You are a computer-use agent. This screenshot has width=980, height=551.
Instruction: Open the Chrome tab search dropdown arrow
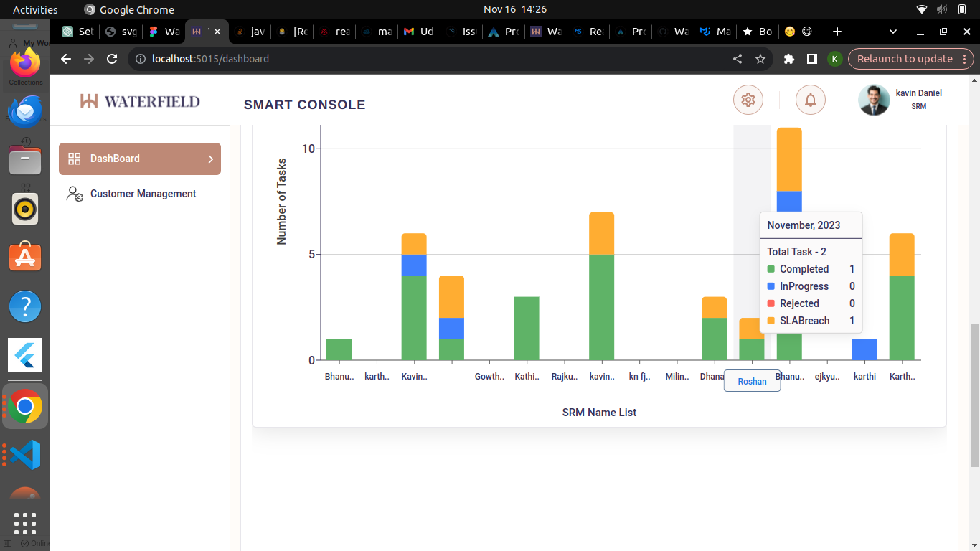pos(892,32)
